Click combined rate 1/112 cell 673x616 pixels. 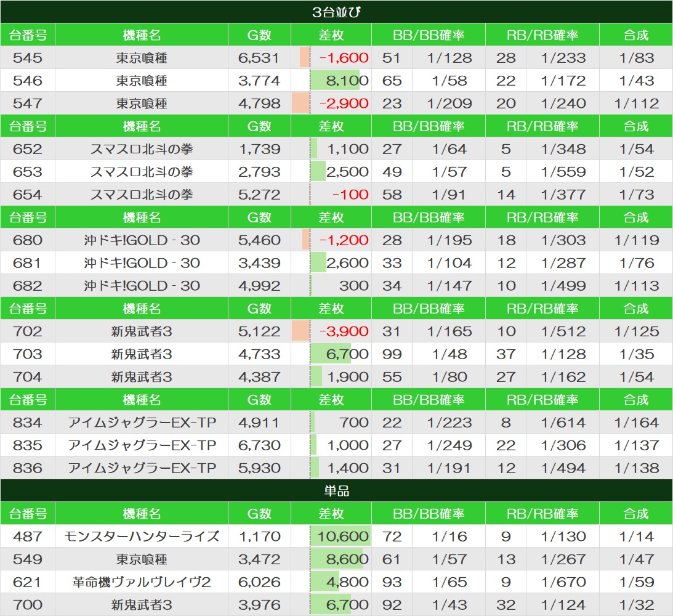(x=636, y=103)
